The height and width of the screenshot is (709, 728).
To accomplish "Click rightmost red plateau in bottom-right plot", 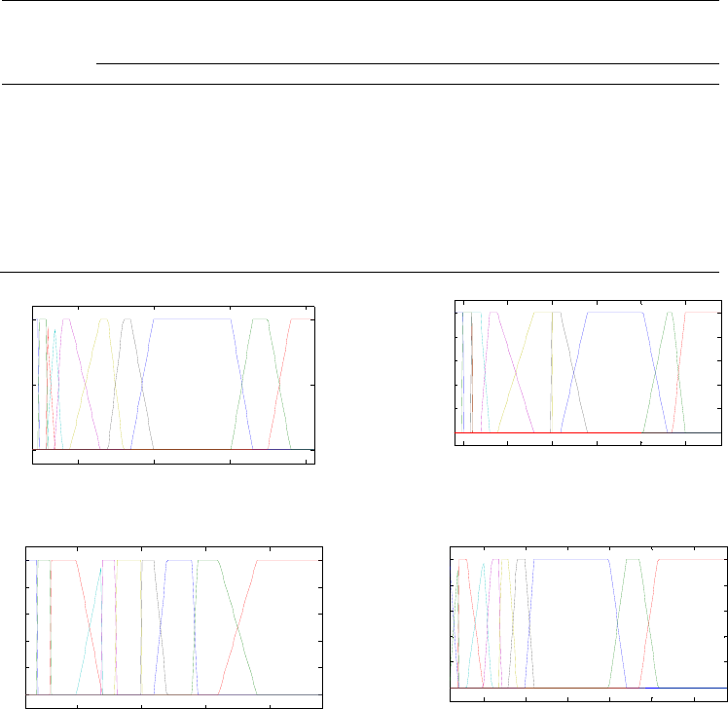I will [693, 559].
